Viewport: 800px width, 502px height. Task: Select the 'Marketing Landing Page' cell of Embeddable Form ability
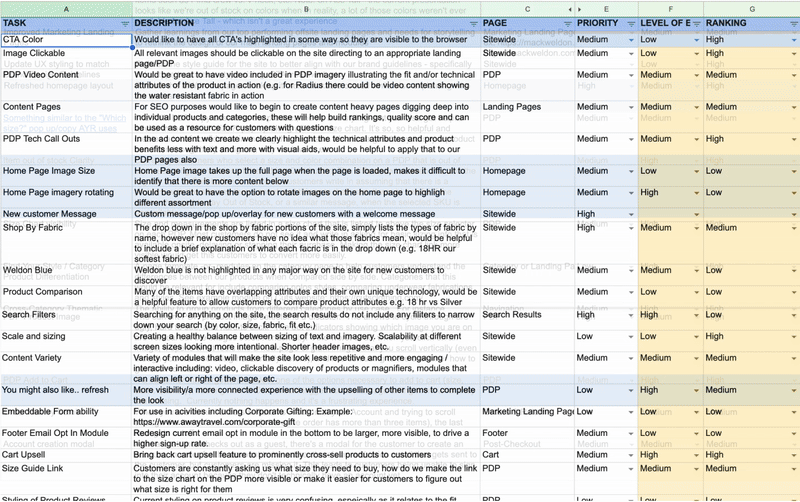pos(527,417)
